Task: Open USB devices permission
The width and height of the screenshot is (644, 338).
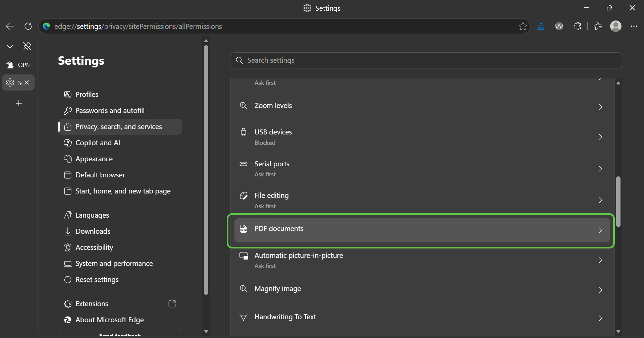Action: click(x=422, y=137)
